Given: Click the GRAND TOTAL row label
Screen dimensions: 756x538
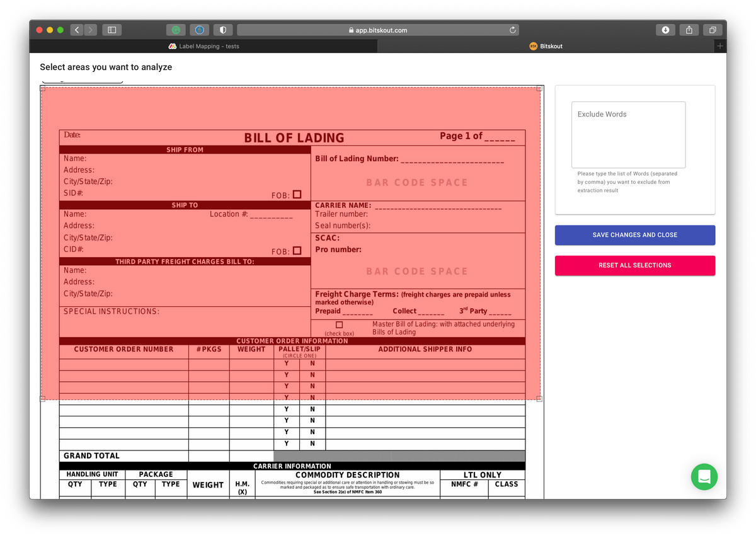Looking at the screenshot, I should 91,455.
